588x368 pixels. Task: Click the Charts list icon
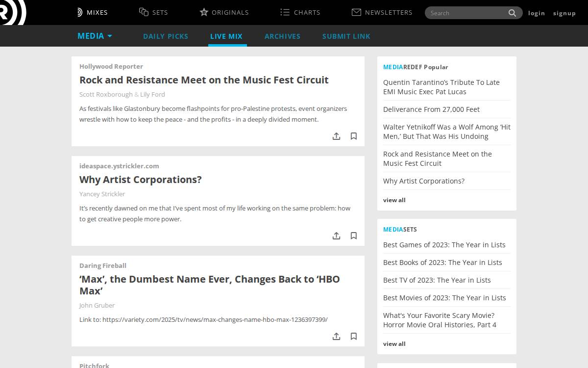click(285, 12)
